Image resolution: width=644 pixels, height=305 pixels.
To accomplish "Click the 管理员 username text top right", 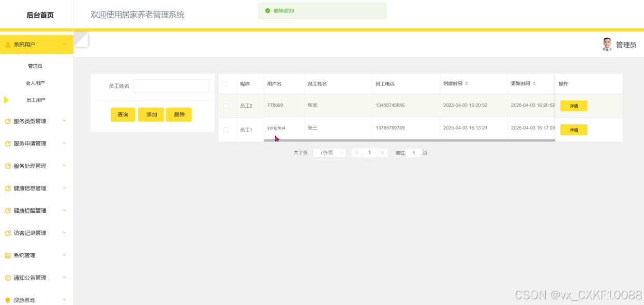I will pyautogui.click(x=626, y=45).
